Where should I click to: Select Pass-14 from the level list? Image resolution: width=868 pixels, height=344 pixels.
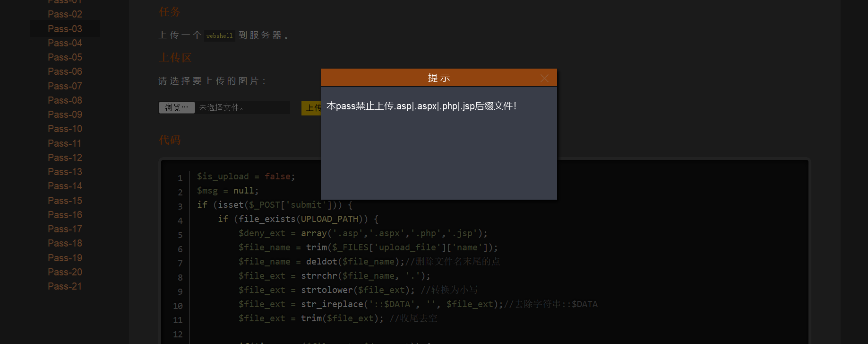[x=65, y=186]
